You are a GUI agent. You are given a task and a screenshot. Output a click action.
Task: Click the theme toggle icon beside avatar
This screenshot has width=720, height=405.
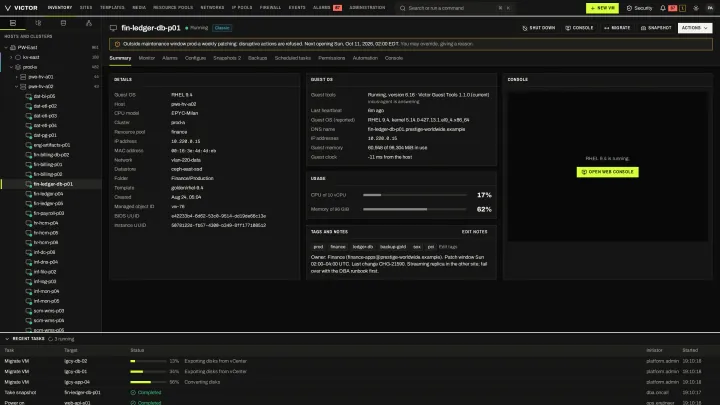tap(696, 8)
